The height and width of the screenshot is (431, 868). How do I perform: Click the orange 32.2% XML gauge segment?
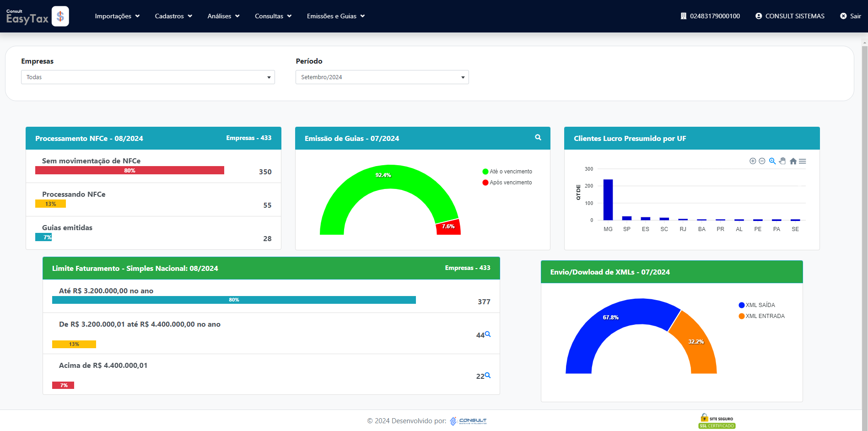click(x=696, y=342)
